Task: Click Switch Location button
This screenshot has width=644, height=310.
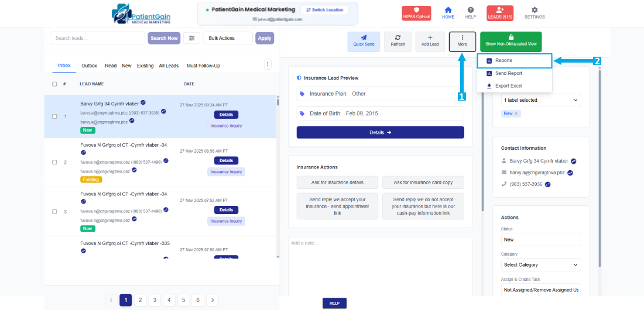Action: pyautogui.click(x=324, y=10)
